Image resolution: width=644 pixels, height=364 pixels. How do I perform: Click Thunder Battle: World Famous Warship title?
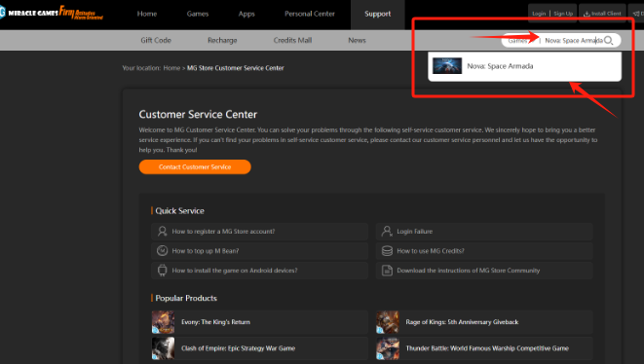pyautogui.click(x=487, y=348)
